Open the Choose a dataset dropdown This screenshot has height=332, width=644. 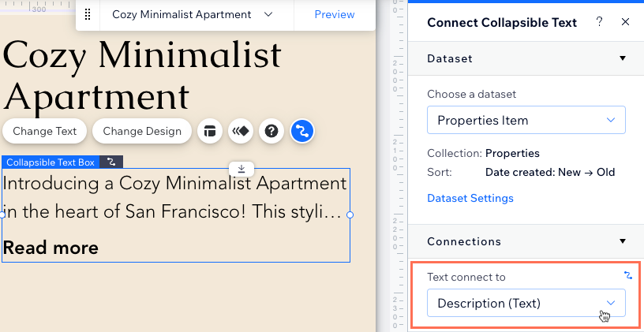point(526,120)
